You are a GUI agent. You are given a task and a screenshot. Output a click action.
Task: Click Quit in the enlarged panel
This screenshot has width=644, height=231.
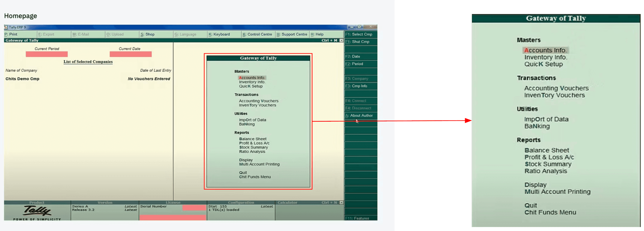click(531, 206)
